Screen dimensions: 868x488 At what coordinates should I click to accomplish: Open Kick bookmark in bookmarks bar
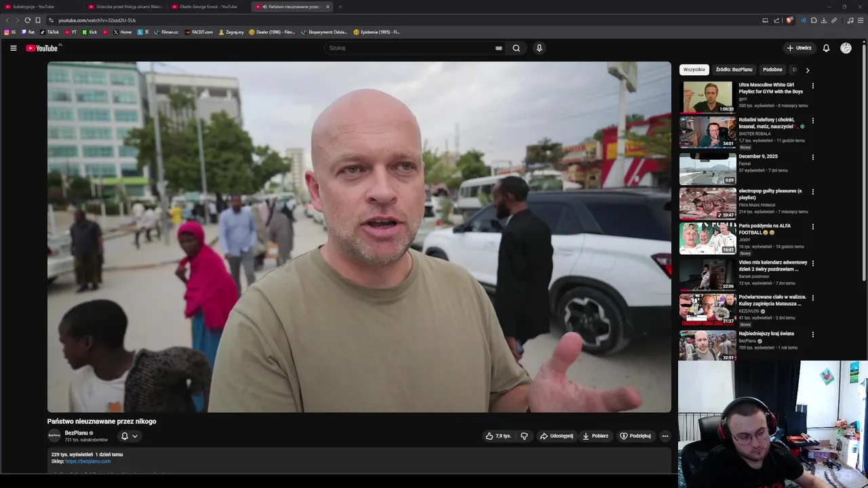90,32
